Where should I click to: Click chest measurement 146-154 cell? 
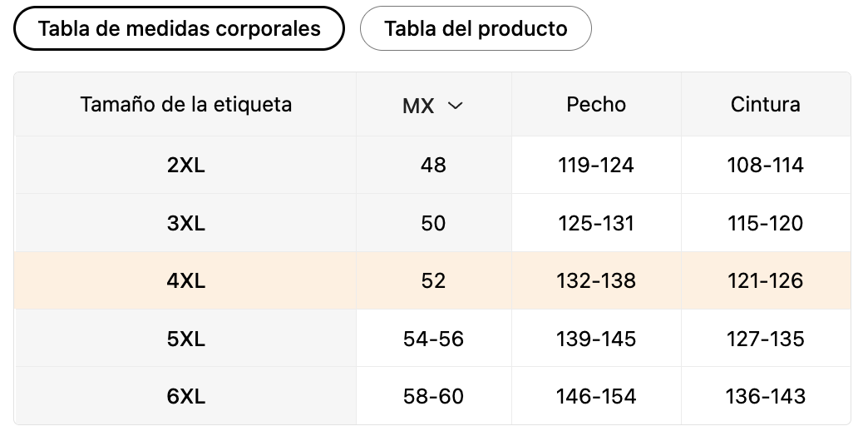(596, 396)
